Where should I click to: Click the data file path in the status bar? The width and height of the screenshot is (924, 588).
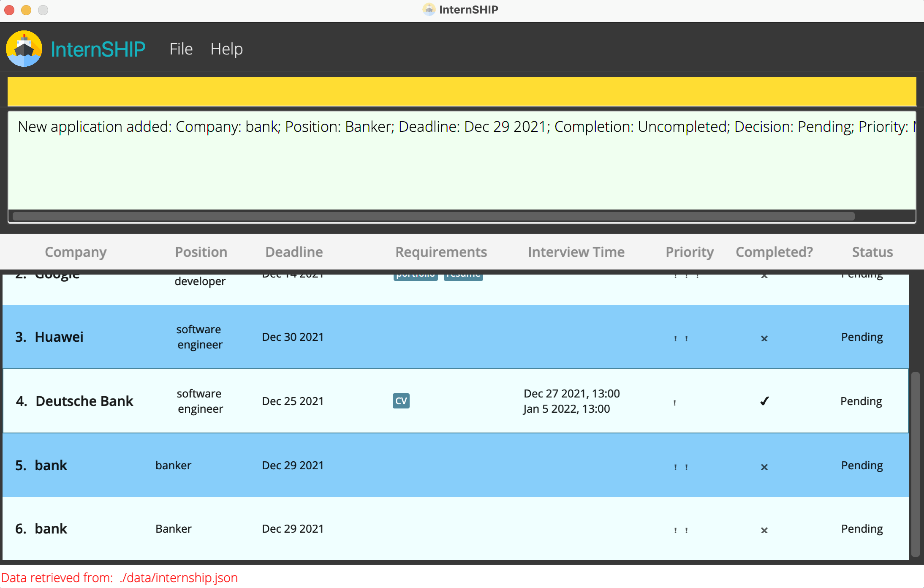(x=179, y=577)
